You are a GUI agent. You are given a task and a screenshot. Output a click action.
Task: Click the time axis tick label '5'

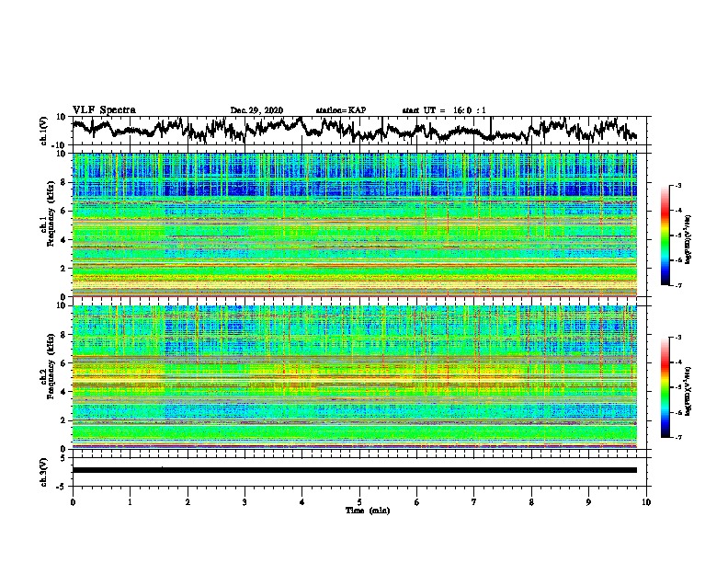pos(359,502)
